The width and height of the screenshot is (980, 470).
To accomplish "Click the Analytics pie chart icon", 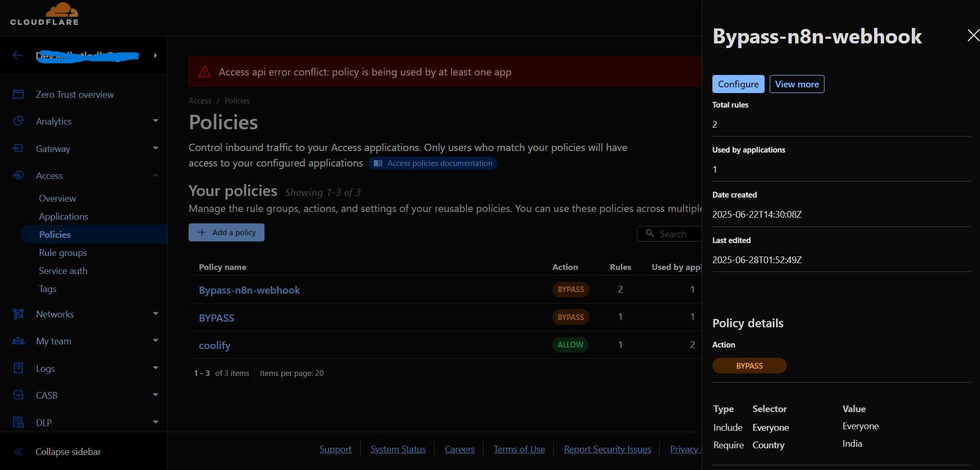I will pos(18,121).
